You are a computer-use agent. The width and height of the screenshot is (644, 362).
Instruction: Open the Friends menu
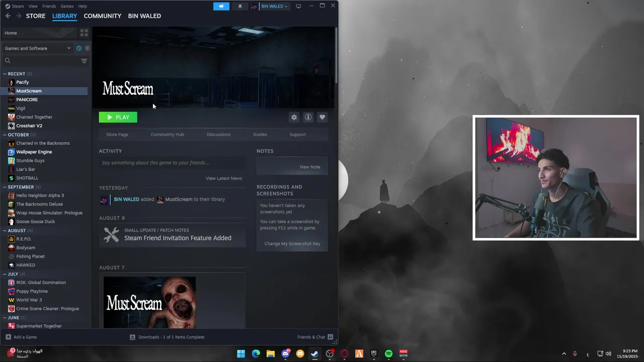click(x=49, y=6)
